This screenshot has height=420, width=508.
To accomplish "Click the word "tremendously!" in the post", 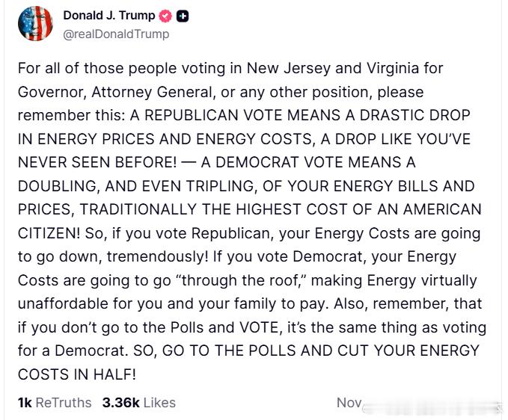I will pos(158,256).
